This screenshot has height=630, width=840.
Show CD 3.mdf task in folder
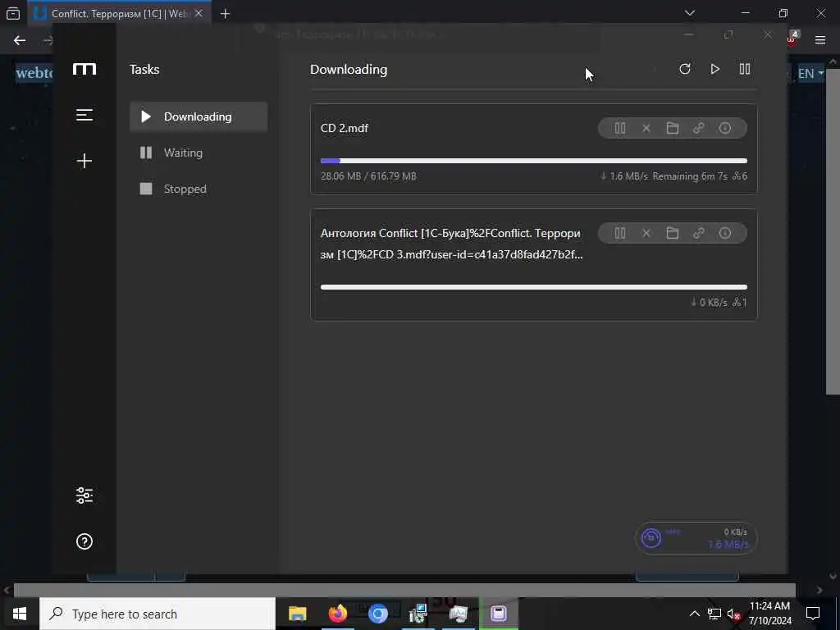click(673, 233)
